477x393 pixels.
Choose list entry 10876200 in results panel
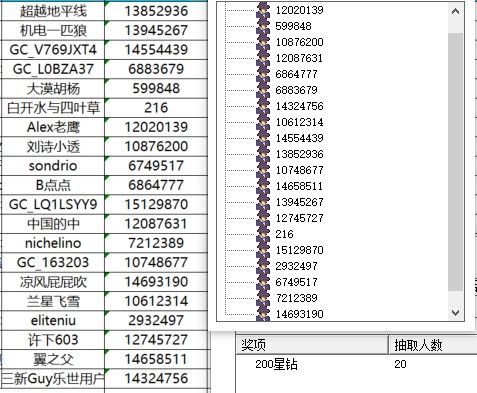(299, 42)
